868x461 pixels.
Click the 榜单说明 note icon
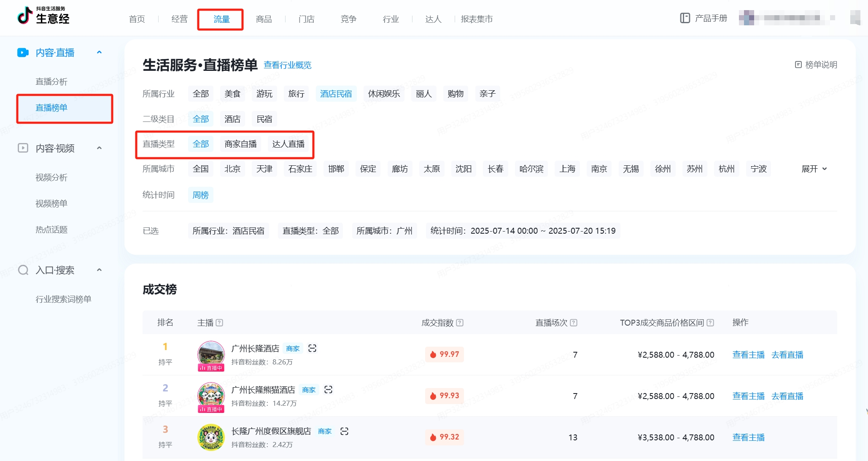(798, 65)
